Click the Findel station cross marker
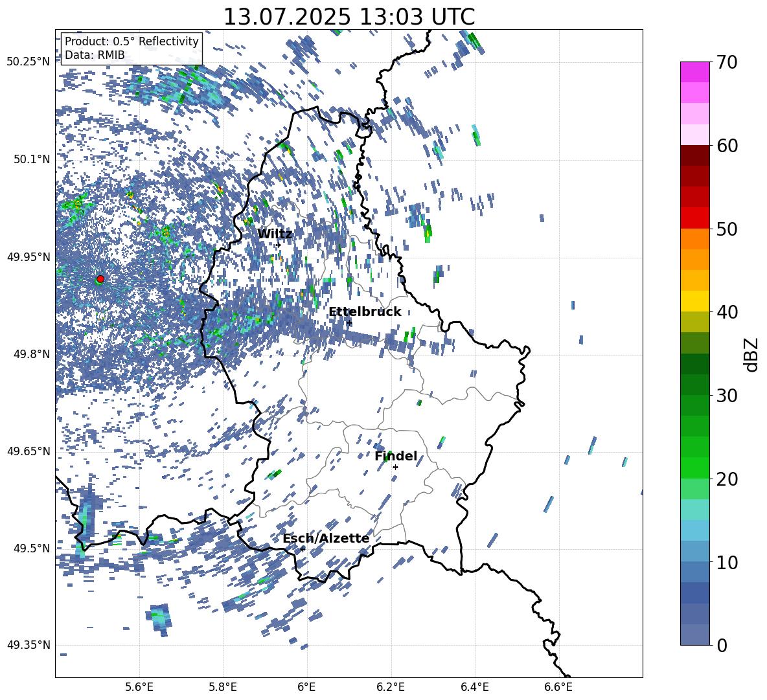The height and width of the screenshot is (700, 767). (395, 468)
